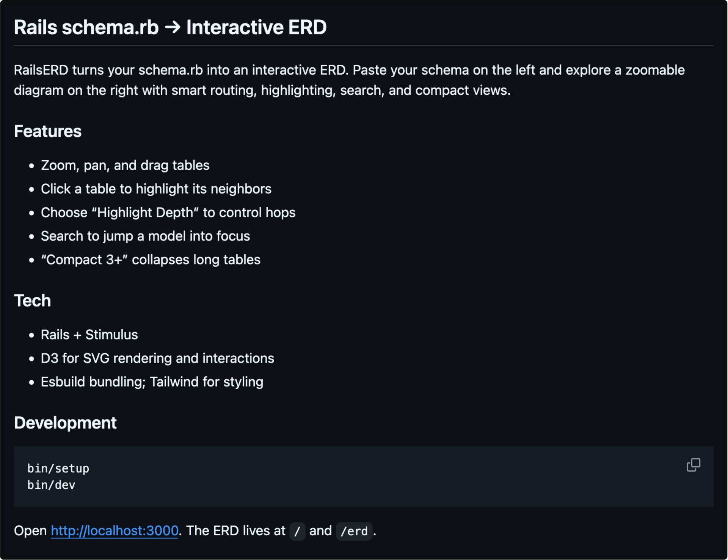
Task: Click the 'Compact 3+' bullet text
Action: click(x=151, y=260)
